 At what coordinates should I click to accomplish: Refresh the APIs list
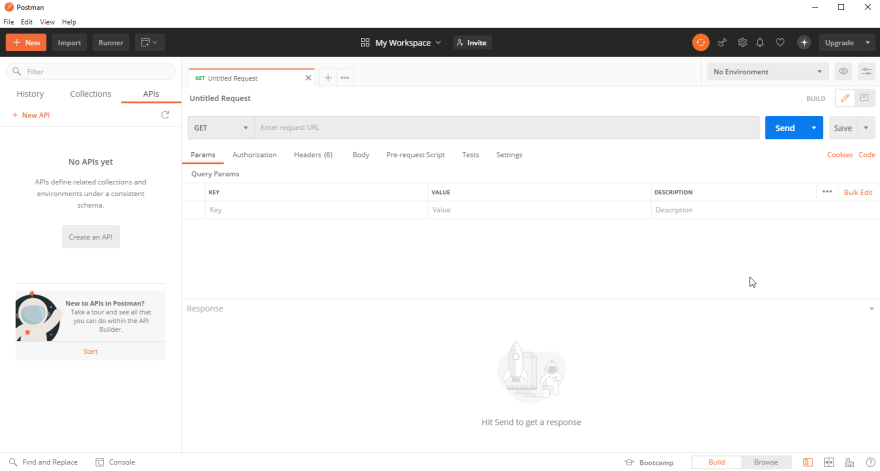click(165, 115)
